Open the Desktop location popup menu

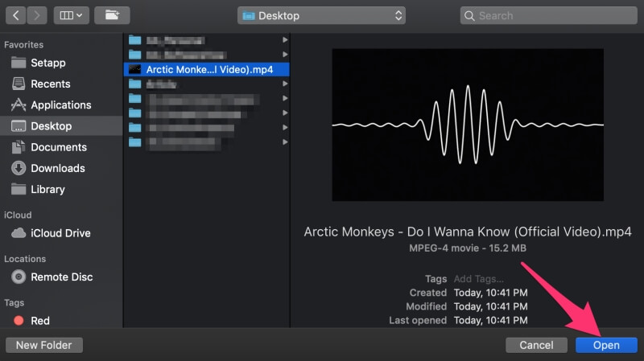[321, 15]
